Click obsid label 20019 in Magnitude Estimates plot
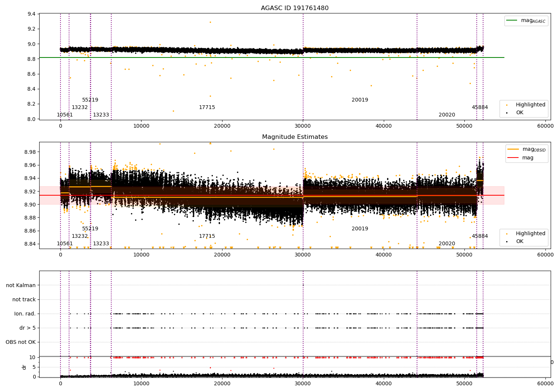The width and height of the screenshot is (560, 392). click(x=360, y=228)
